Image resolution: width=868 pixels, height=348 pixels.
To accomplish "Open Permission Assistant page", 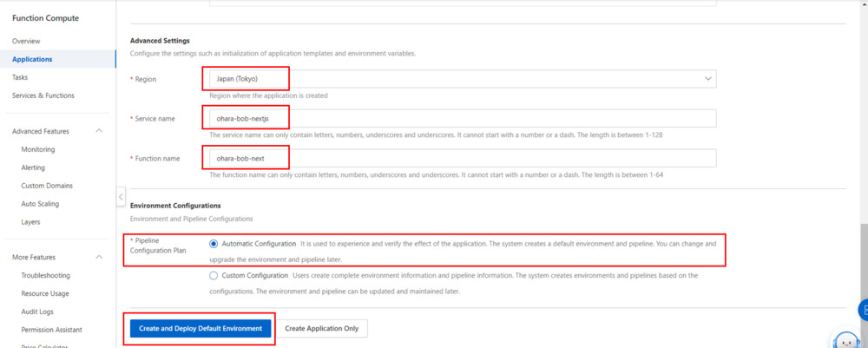I will (x=51, y=330).
